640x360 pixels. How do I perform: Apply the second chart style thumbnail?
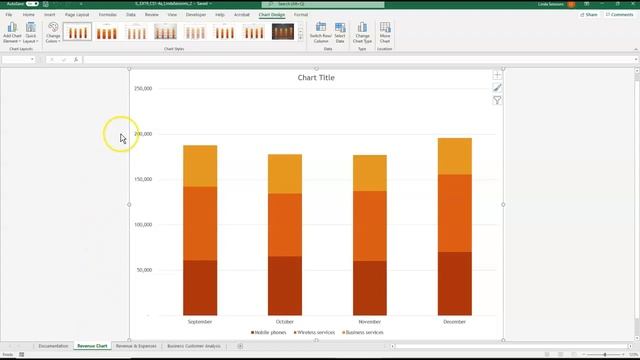[x=107, y=31]
